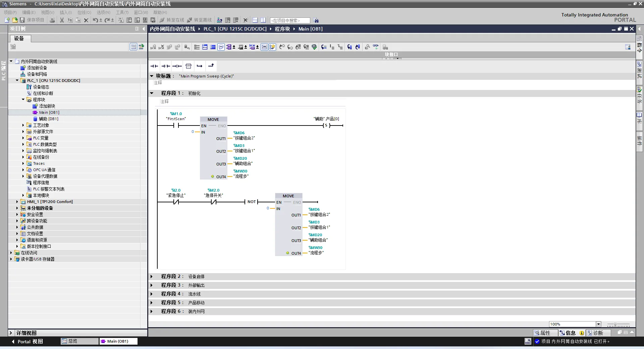
Task: Insert a normally closed contact
Action: click(x=166, y=66)
